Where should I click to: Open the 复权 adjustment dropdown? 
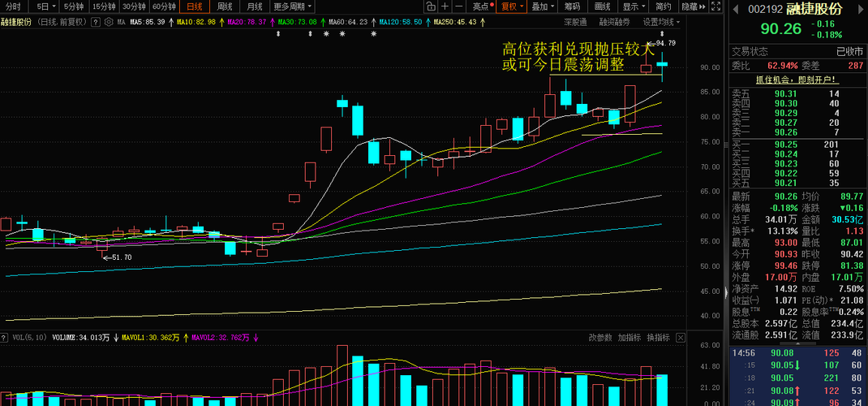512,6
